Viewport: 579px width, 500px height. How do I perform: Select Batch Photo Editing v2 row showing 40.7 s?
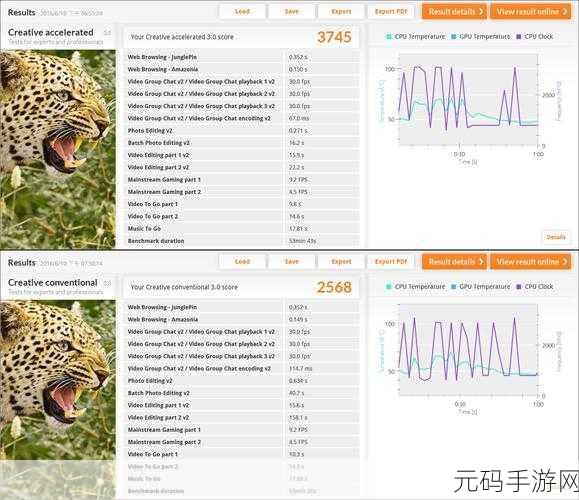coord(242,393)
